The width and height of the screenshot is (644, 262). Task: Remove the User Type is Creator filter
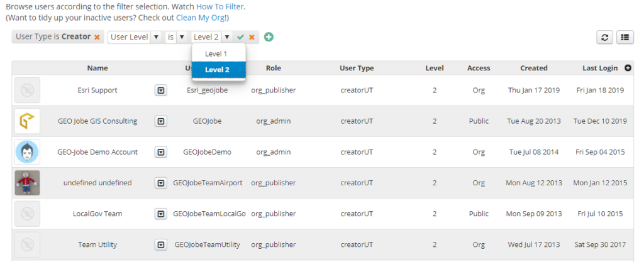click(x=97, y=37)
